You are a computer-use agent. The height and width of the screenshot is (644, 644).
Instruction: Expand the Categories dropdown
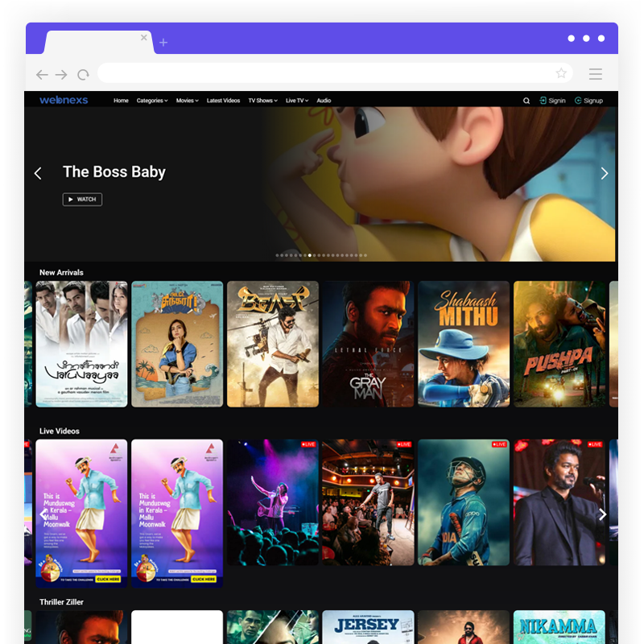(152, 100)
